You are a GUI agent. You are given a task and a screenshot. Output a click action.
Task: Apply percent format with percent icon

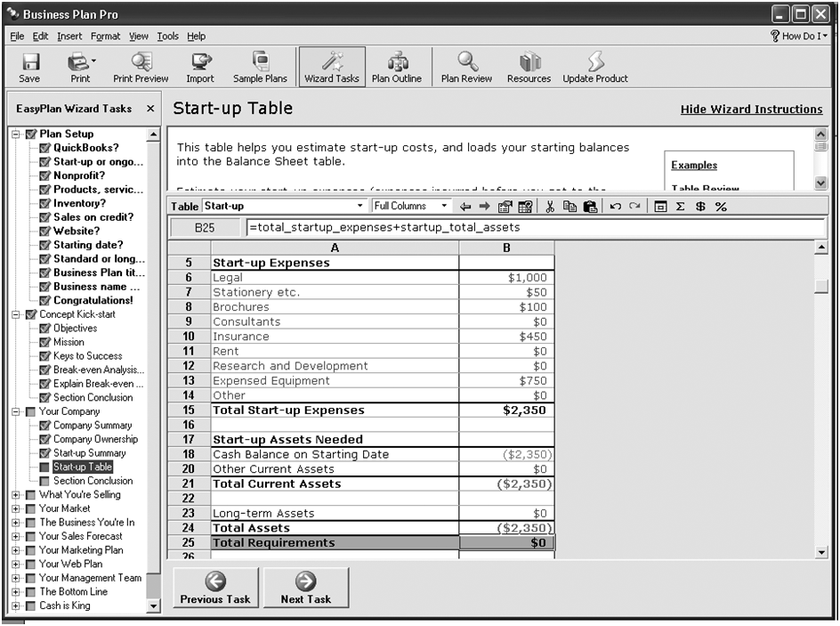(x=721, y=207)
